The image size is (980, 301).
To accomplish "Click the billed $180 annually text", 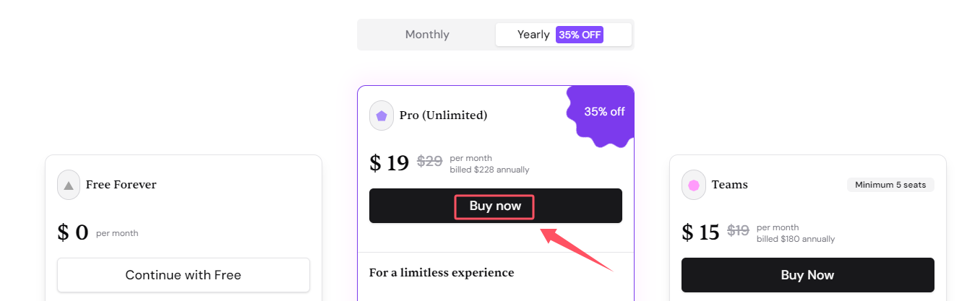I will 796,240.
